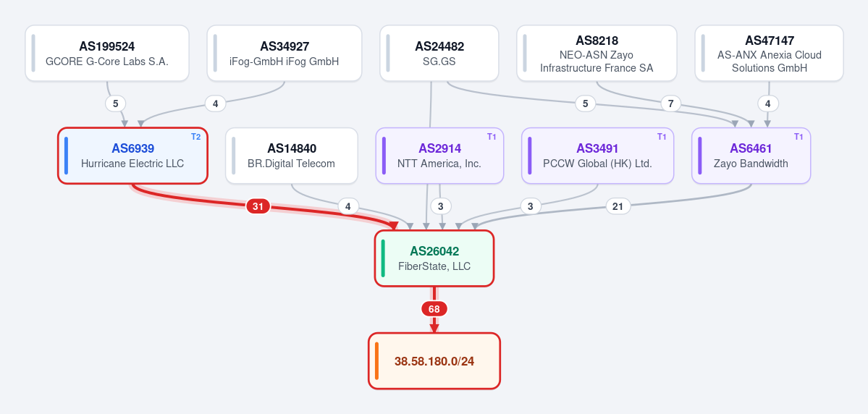
Task: Click the red 68 edge label
Action: [x=434, y=309]
